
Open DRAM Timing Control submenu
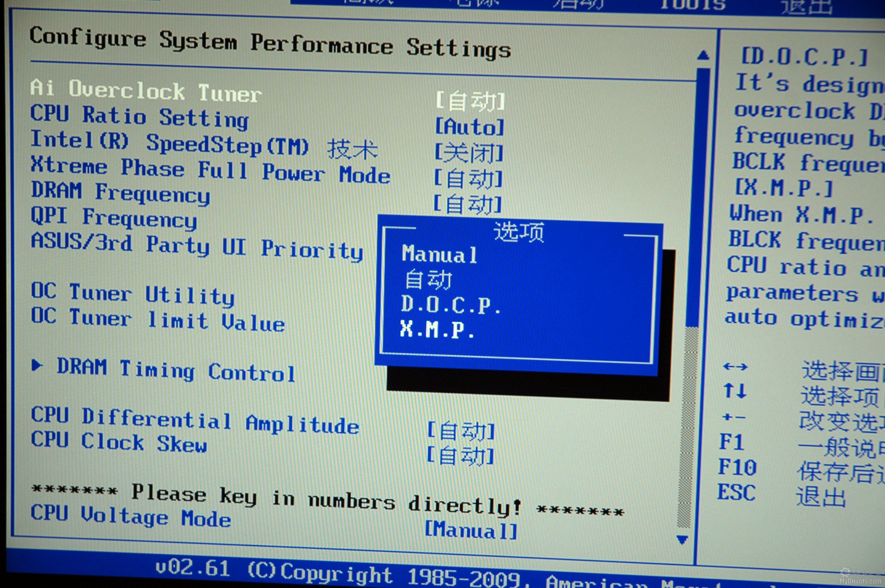(x=176, y=370)
